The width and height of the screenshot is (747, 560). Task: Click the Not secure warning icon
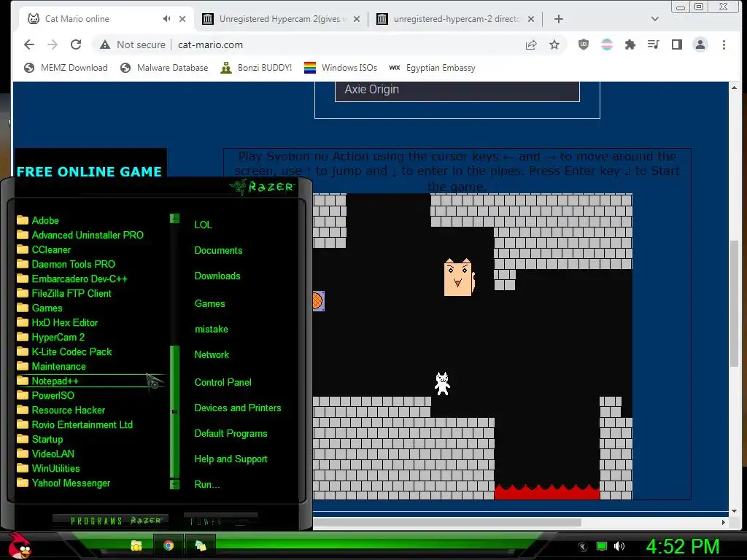(105, 44)
